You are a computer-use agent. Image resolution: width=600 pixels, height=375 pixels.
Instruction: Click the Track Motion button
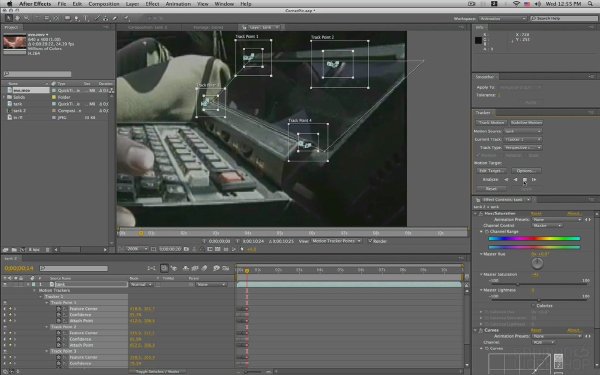click(491, 122)
